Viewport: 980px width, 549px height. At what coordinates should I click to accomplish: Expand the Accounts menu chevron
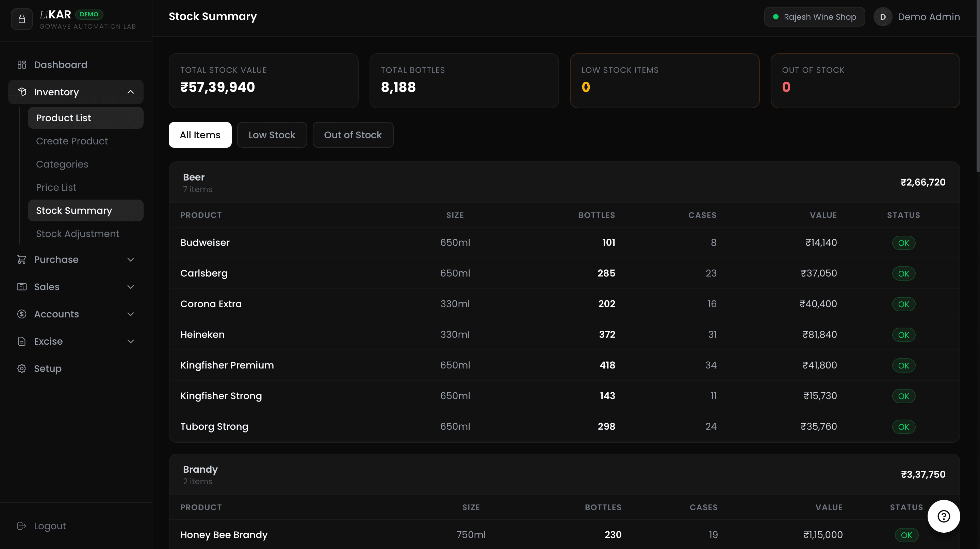coord(130,314)
